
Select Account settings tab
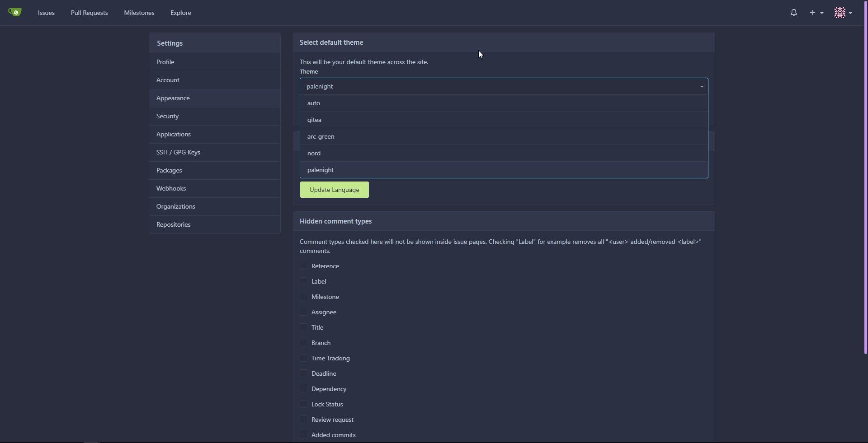click(x=215, y=80)
